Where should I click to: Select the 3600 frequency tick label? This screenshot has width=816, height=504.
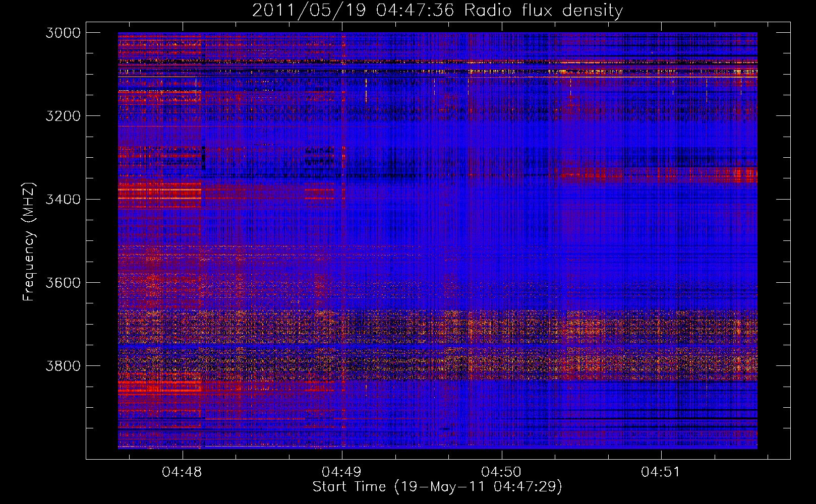coord(63,283)
